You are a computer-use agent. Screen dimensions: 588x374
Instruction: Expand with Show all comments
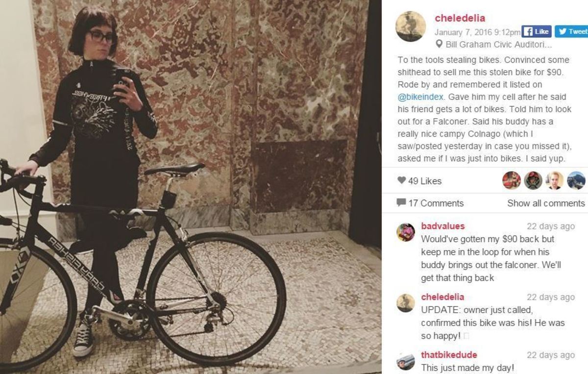click(546, 203)
